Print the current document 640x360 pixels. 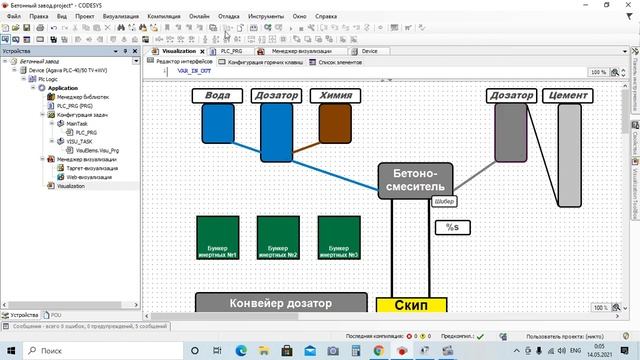pos(40,28)
